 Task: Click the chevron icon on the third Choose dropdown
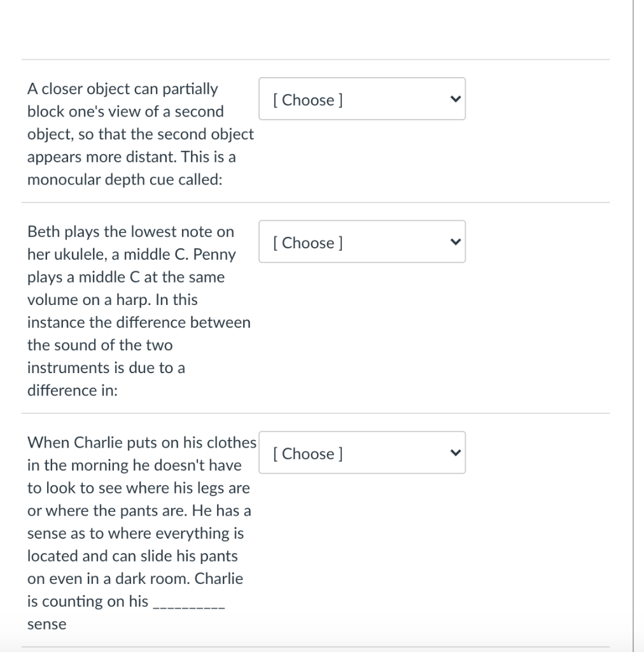pos(456,452)
